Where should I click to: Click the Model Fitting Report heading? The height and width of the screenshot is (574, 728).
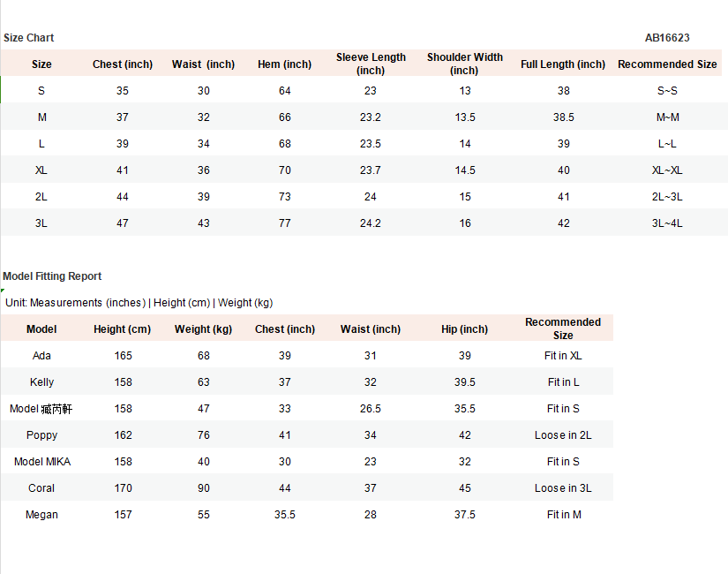(x=52, y=276)
